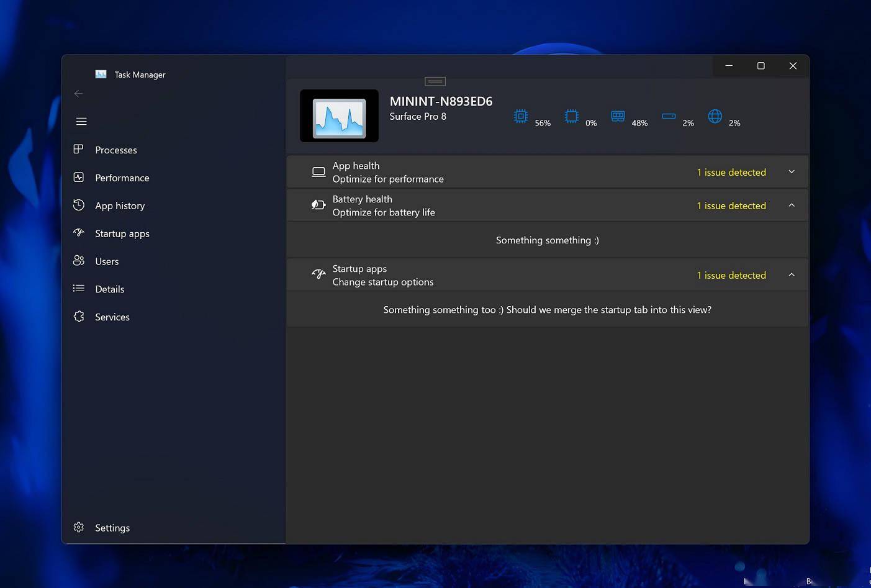Open the Details page

(109, 289)
